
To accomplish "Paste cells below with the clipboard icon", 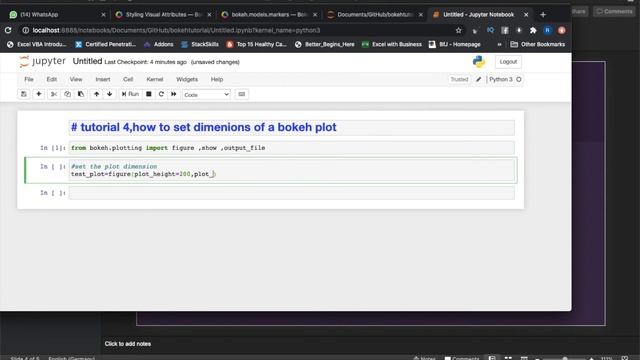I will (x=81, y=94).
